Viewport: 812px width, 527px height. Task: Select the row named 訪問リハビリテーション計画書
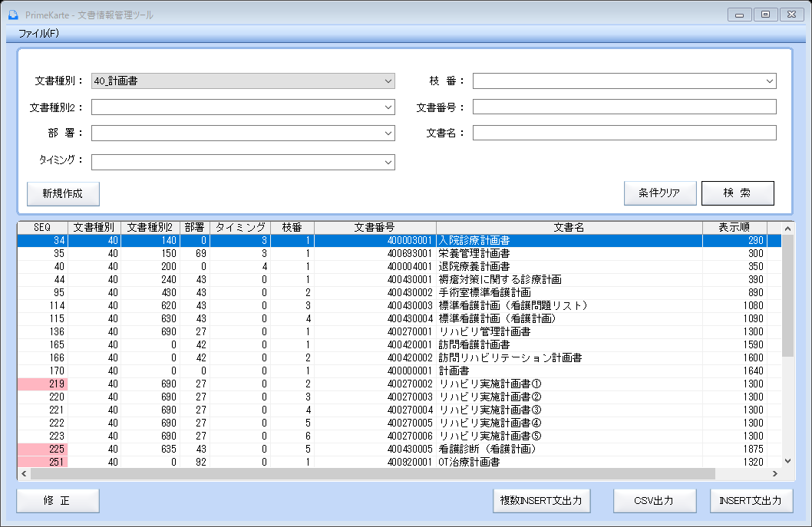[399, 357]
